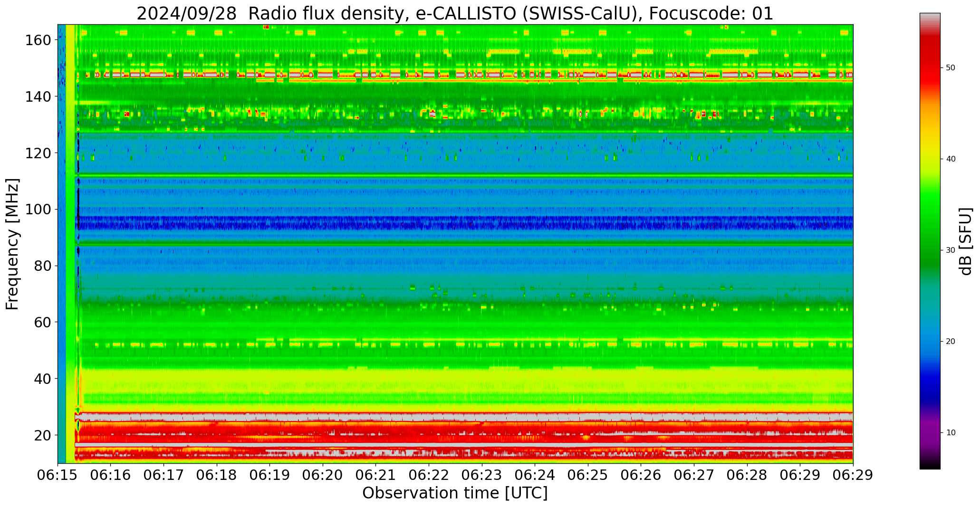
Task: Click the 120 tick on the frequency axis
Action: 38,153
